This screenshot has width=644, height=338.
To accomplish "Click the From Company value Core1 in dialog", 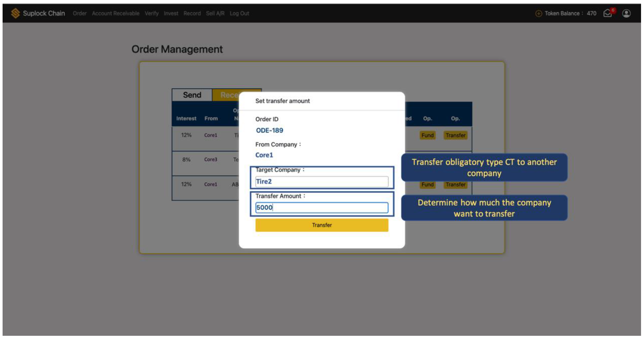I will click(264, 155).
